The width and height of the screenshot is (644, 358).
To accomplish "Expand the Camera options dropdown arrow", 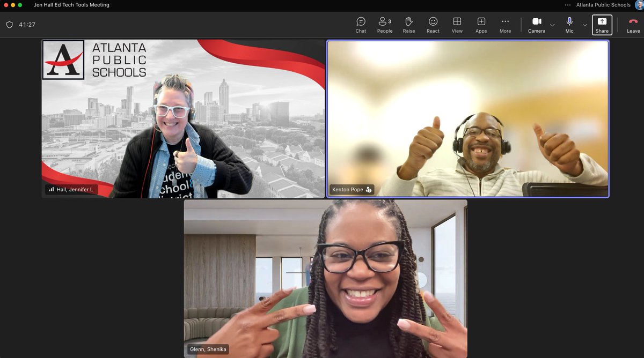I will [552, 25].
